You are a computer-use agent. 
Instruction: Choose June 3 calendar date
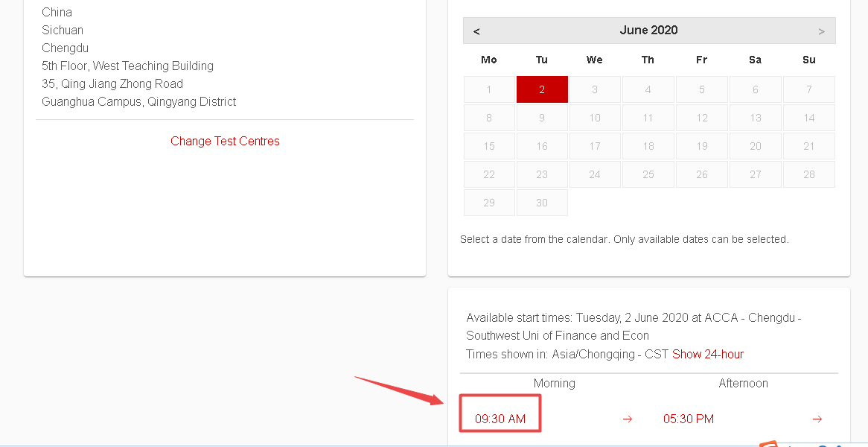coord(595,89)
